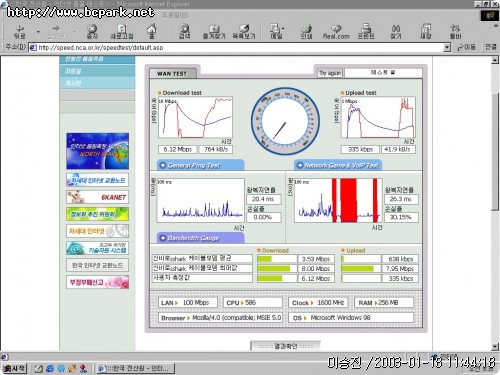Open the Back button history dropdown arrow

[38, 32]
